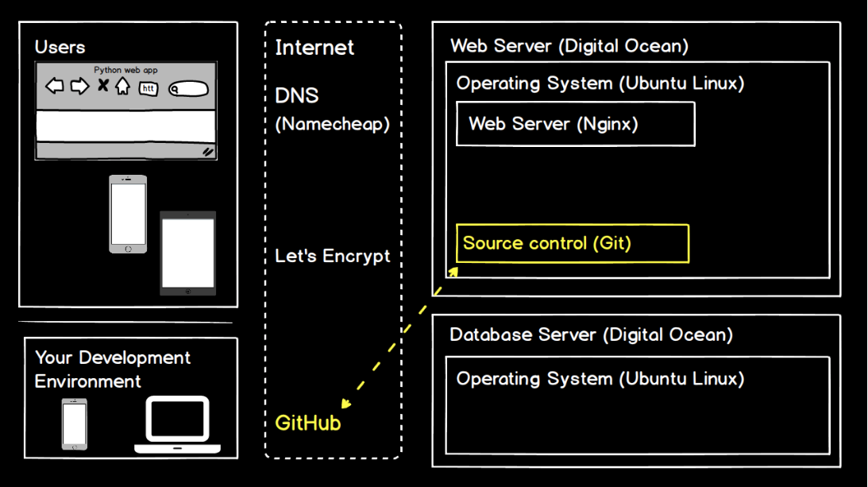Select the small phone in Development Environment
This screenshot has height=487, width=868.
click(x=74, y=423)
